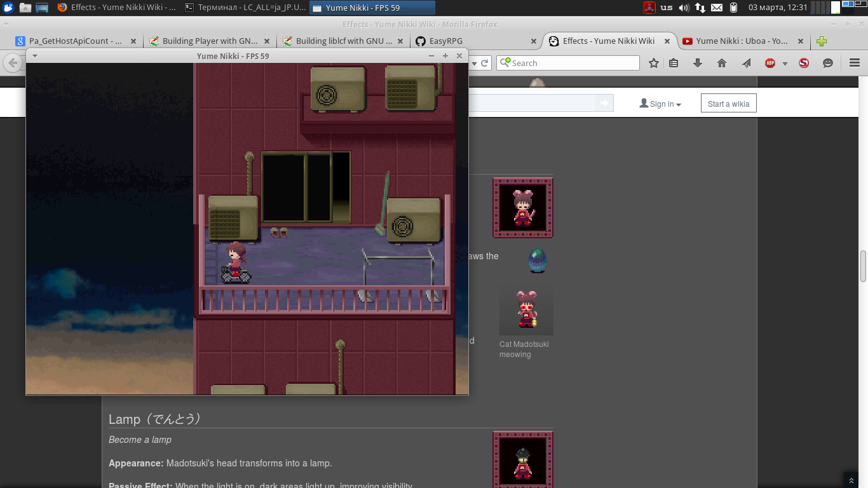Image resolution: width=868 pixels, height=488 pixels.
Task: Go to Firefox home page icon
Action: pyautogui.click(x=722, y=63)
